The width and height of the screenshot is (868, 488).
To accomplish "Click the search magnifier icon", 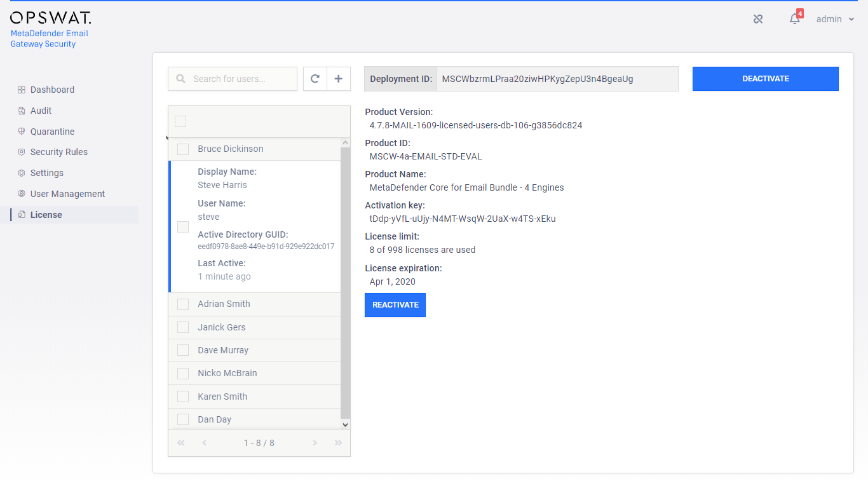I will (x=181, y=79).
